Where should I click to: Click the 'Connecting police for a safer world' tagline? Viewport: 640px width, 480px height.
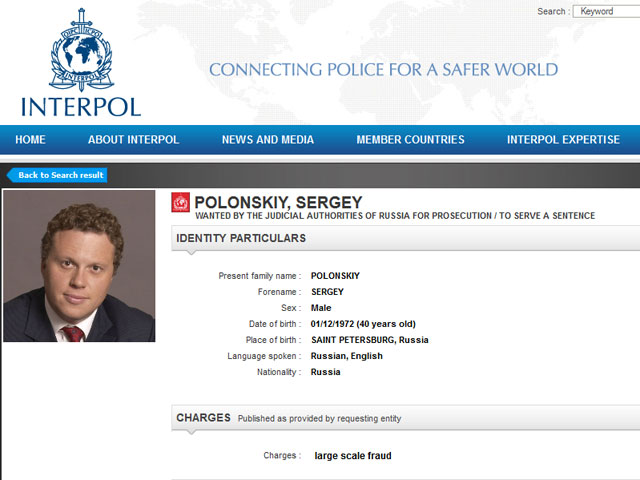click(383, 70)
